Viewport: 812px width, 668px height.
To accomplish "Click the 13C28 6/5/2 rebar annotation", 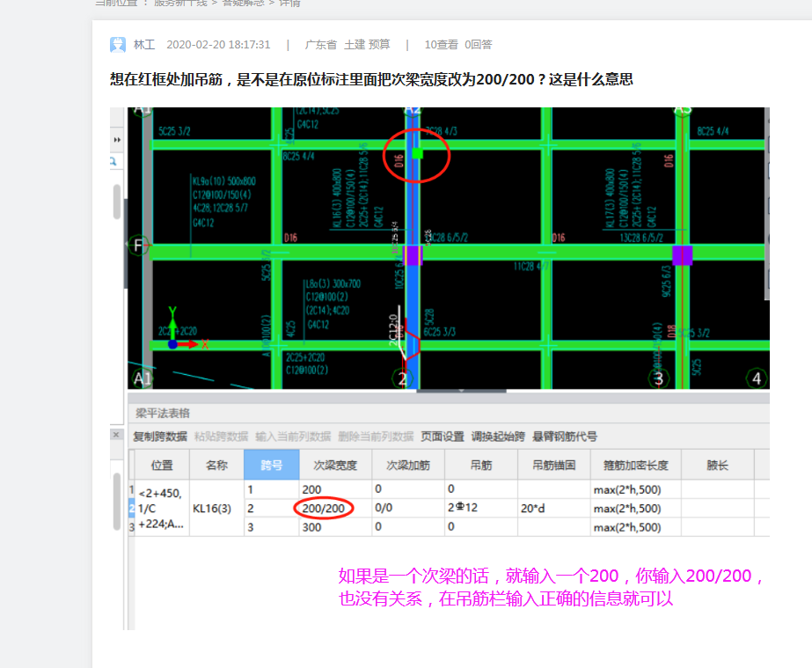I will (x=641, y=238).
